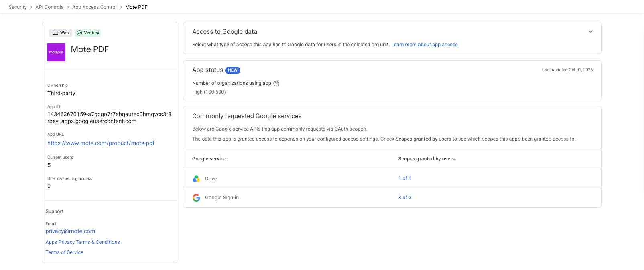Click the 'Google service' column header
The image size is (644, 270).
pyautogui.click(x=209, y=159)
